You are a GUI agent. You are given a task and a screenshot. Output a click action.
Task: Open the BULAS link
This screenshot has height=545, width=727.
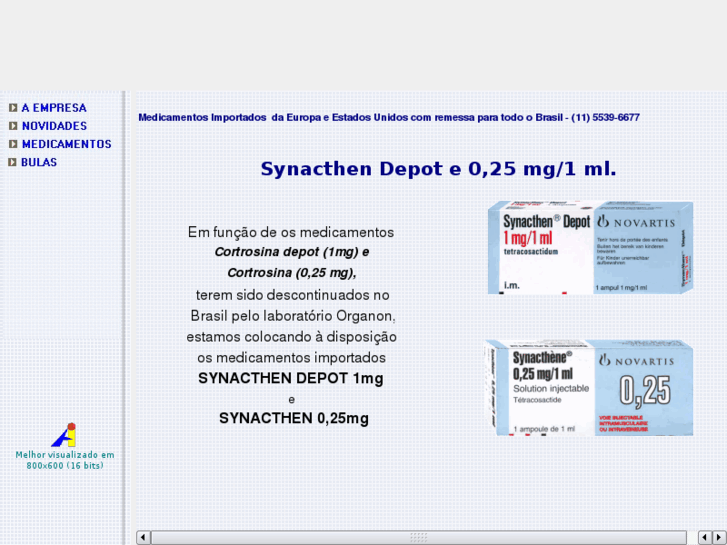coord(39,162)
